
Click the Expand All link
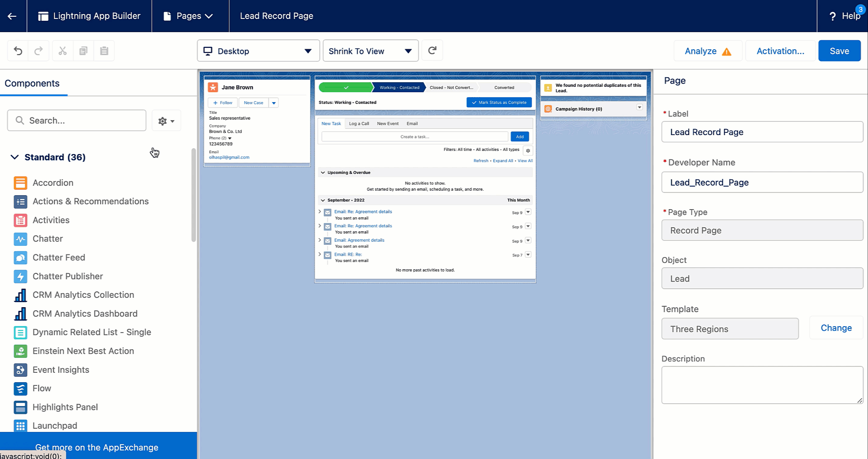coord(503,161)
